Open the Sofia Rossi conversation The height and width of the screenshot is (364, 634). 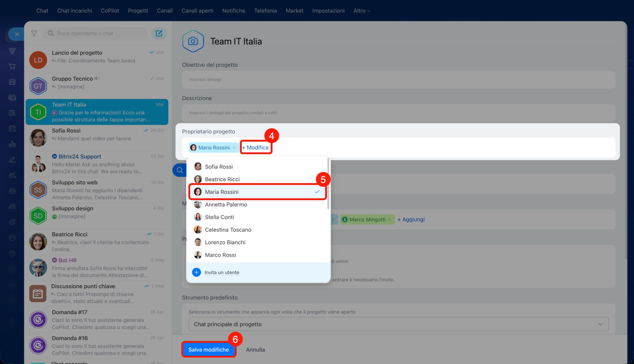[97, 138]
